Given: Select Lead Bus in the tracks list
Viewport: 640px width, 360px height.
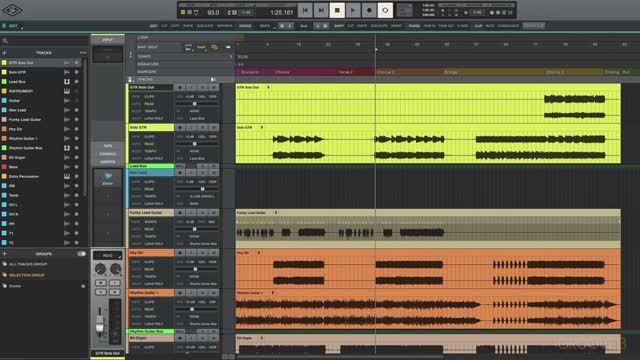Looking at the screenshot, I should pyautogui.click(x=41, y=82).
